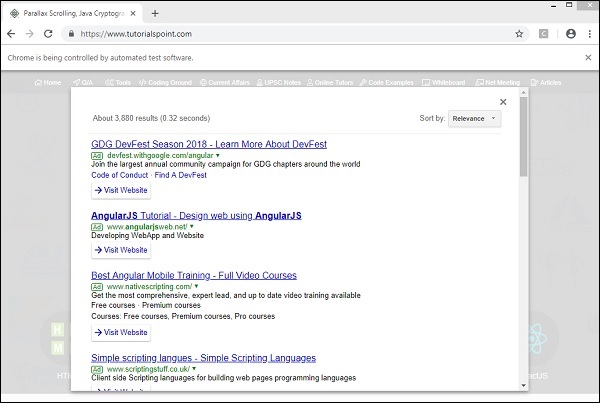
Task: Click the Ad badge beside www.nativescripting.com
Action: click(97, 287)
